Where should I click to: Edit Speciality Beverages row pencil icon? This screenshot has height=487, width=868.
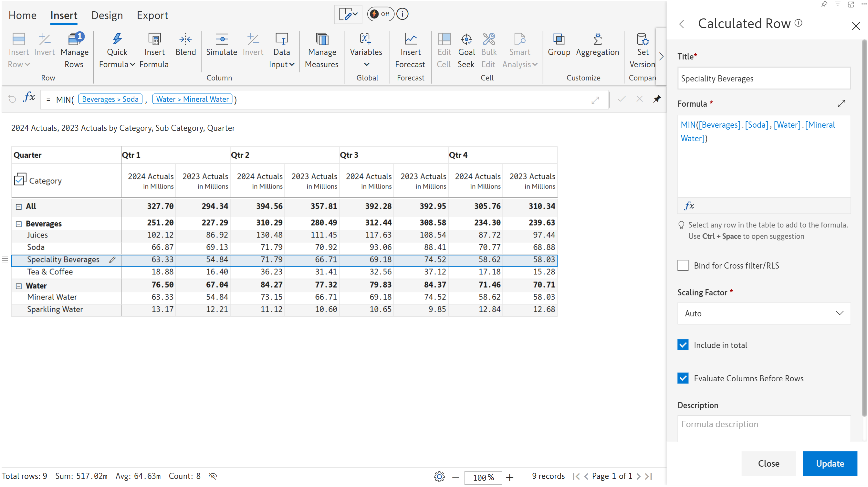[112, 259]
